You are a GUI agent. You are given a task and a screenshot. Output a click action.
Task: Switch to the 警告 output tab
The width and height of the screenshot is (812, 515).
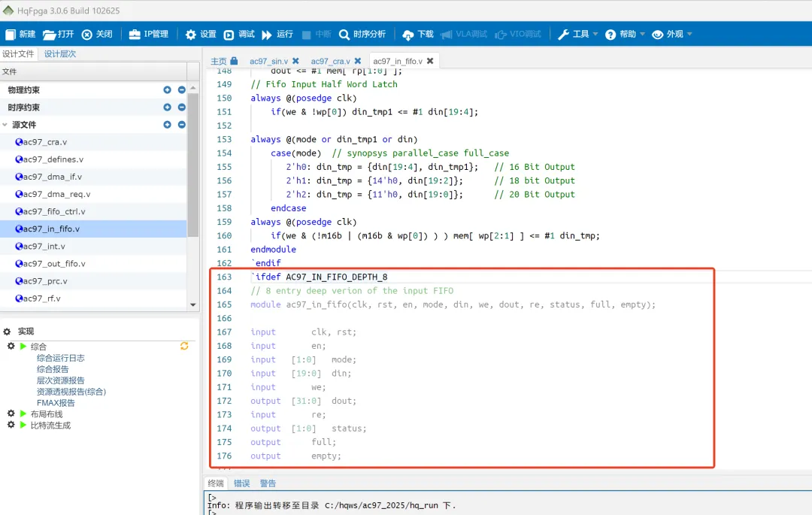268,483
